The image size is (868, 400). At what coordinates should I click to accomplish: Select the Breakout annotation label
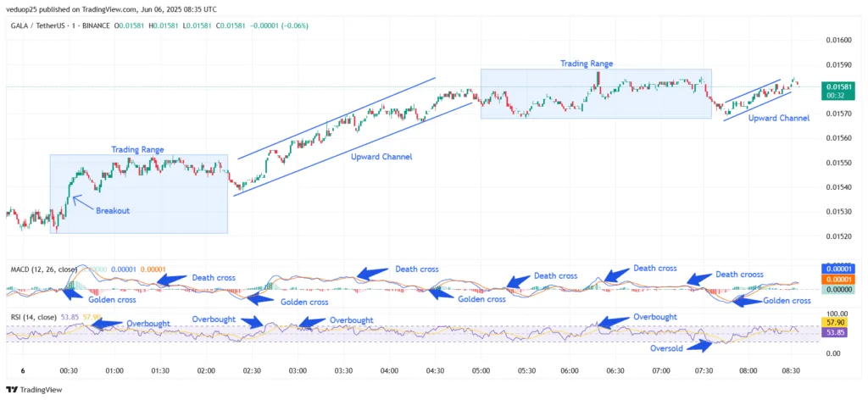(113, 211)
